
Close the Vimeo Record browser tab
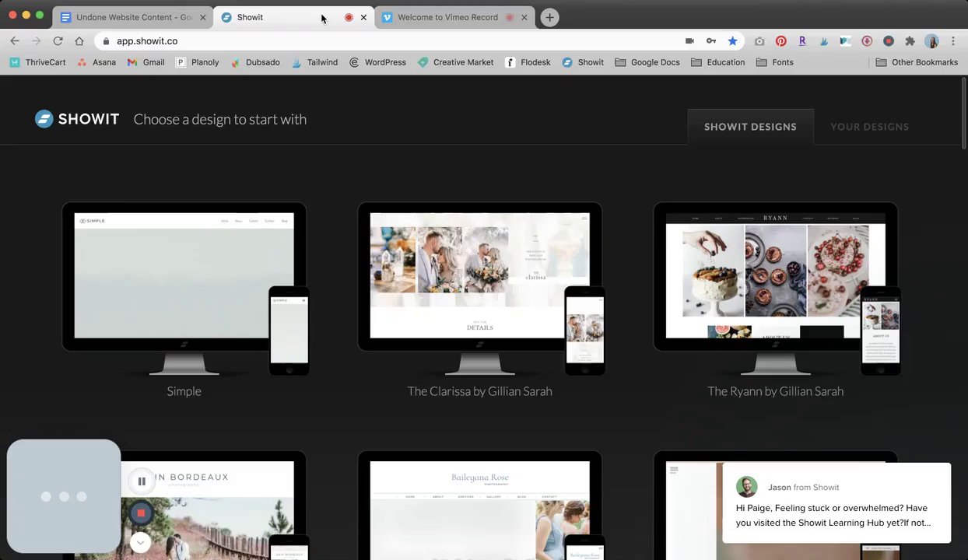pyautogui.click(x=524, y=17)
